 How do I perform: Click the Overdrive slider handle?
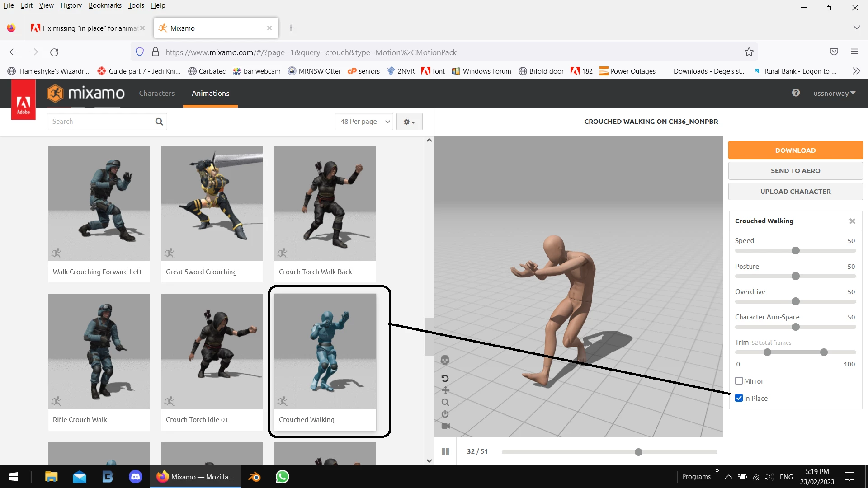(x=796, y=301)
